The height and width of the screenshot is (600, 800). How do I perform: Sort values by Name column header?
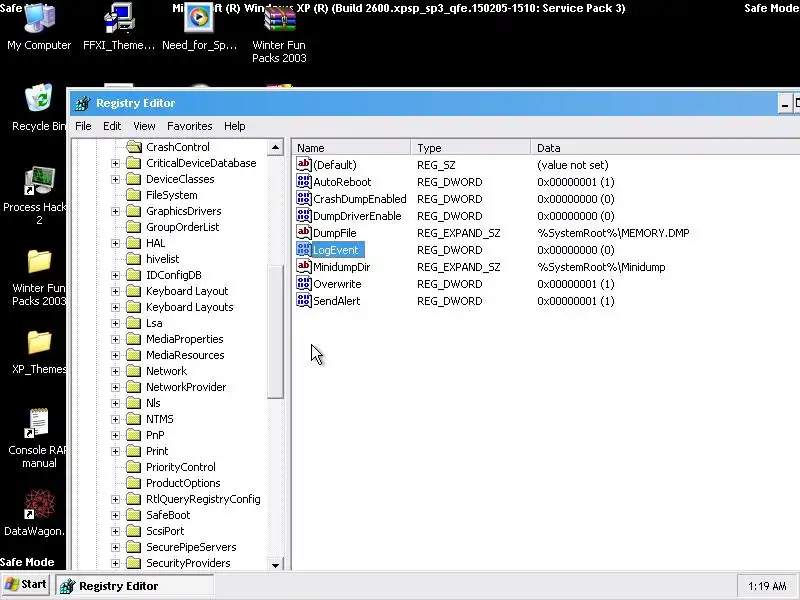pyautogui.click(x=352, y=148)
